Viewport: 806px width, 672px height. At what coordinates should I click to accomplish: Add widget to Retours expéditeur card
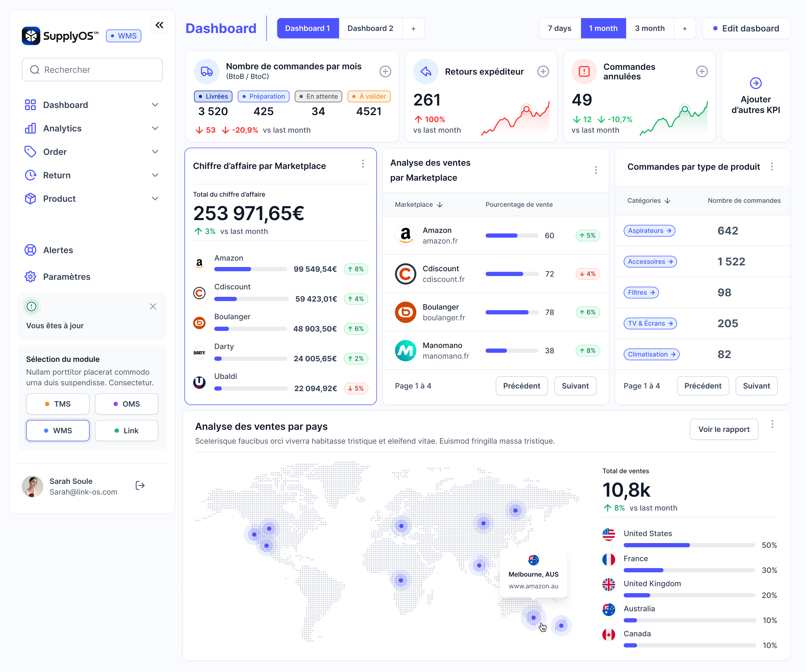543,71
